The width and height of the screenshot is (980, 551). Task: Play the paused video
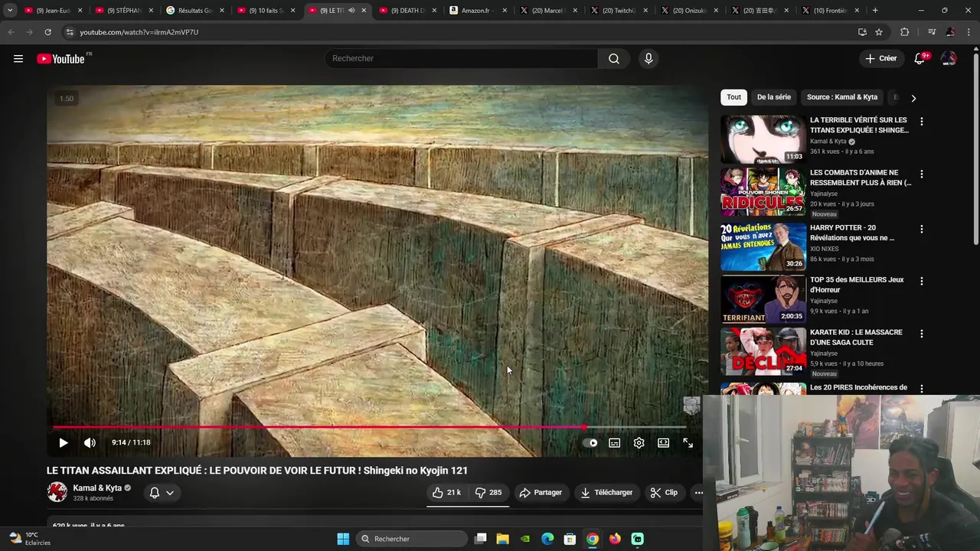tap(64, 442)
